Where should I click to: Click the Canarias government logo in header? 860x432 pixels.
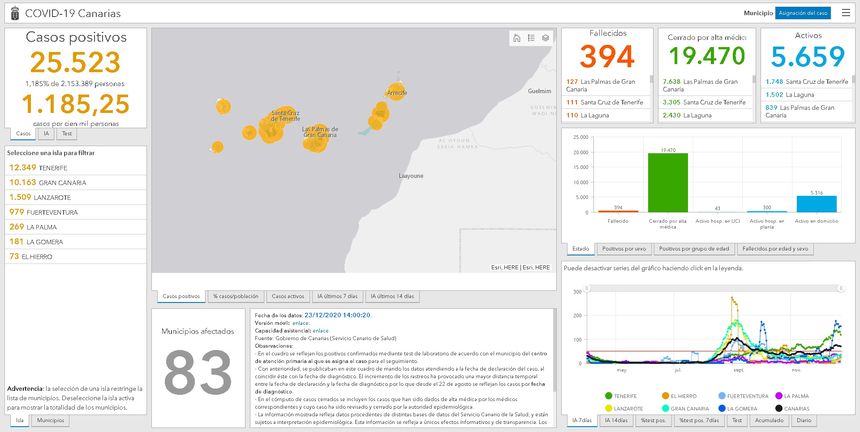point(12,12)
